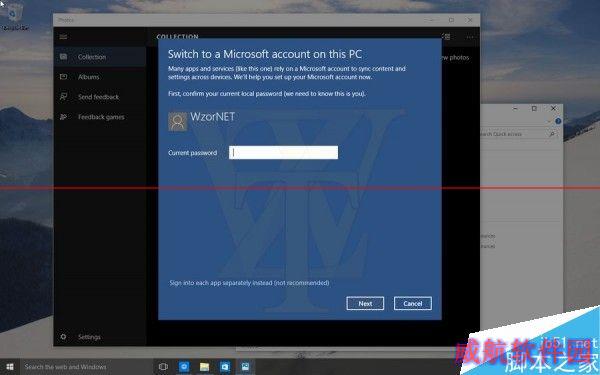The width and height of the screenshot is (600, 375).
Task: Click the Albums sidebar icon
Action: pyautogui.click(x=64, y=77)
